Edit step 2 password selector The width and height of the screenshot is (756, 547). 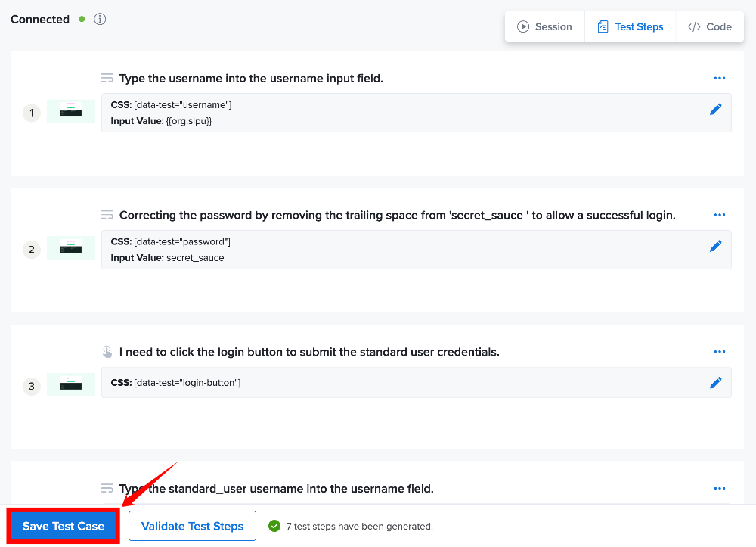[715, 246]
